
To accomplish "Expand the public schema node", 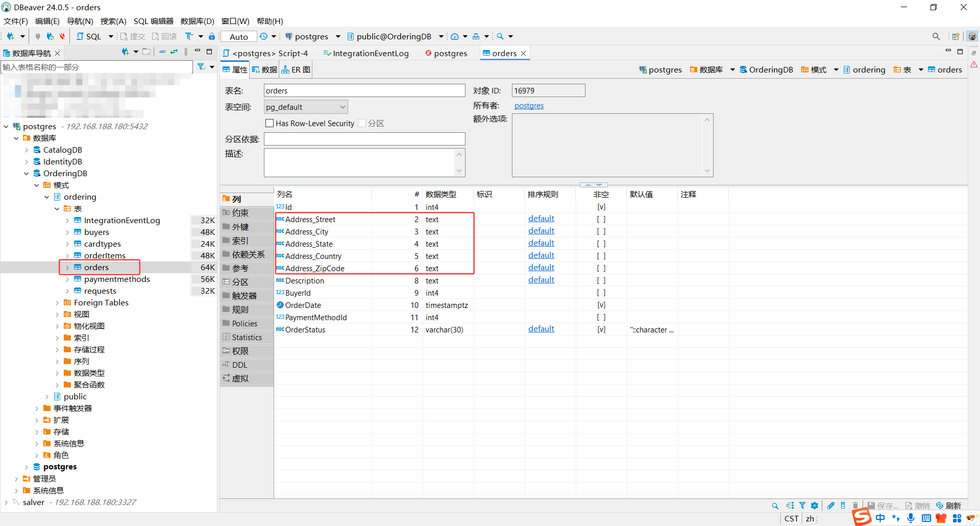I will [47, 396].
